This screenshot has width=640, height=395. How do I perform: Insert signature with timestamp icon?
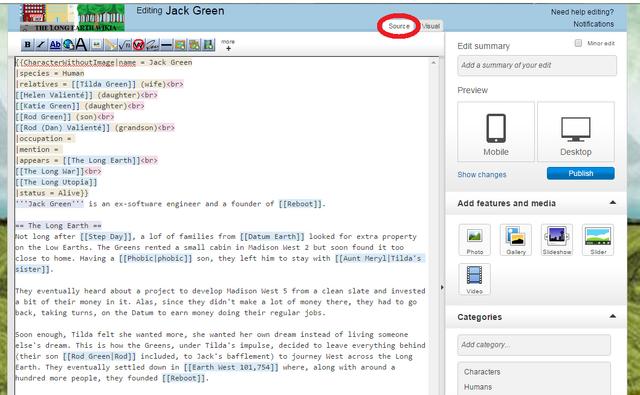coord(152,44)
